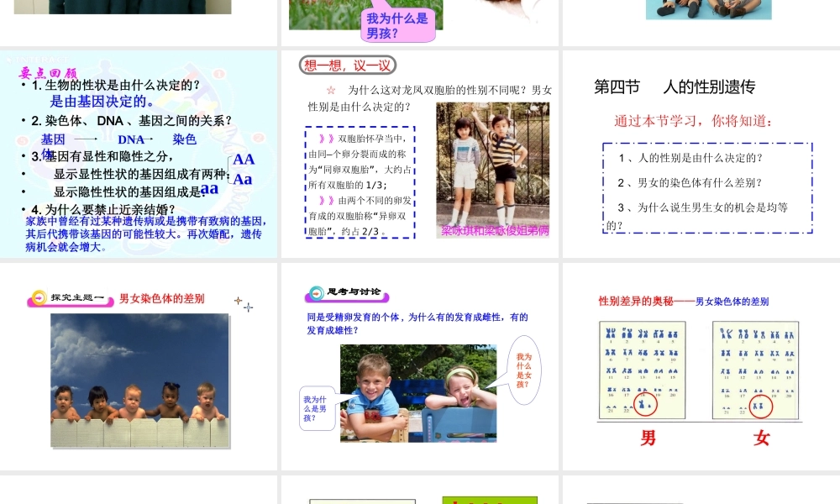Open the 想一想,议一议 twins slide thumbnail
Image resolution: width=840 pixels, height=504 pixels.
(x=420, y=155)
